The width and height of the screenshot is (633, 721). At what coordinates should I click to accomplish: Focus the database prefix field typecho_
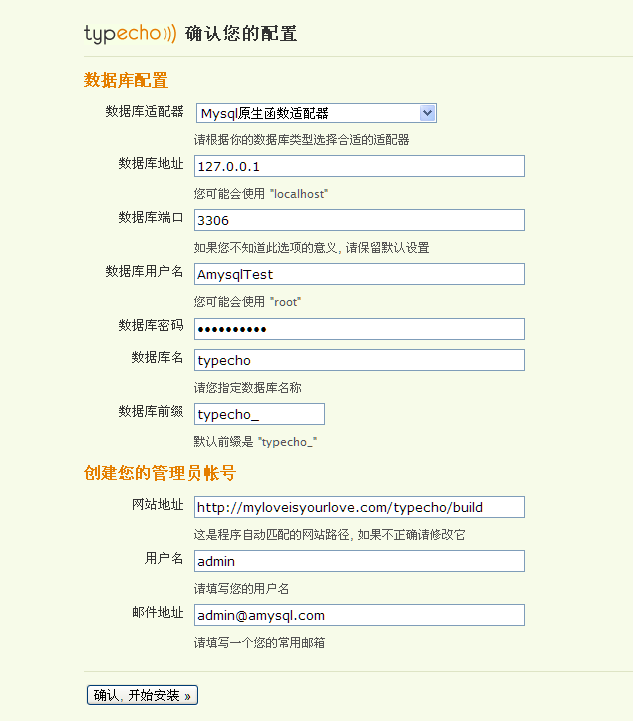point(258,414)
